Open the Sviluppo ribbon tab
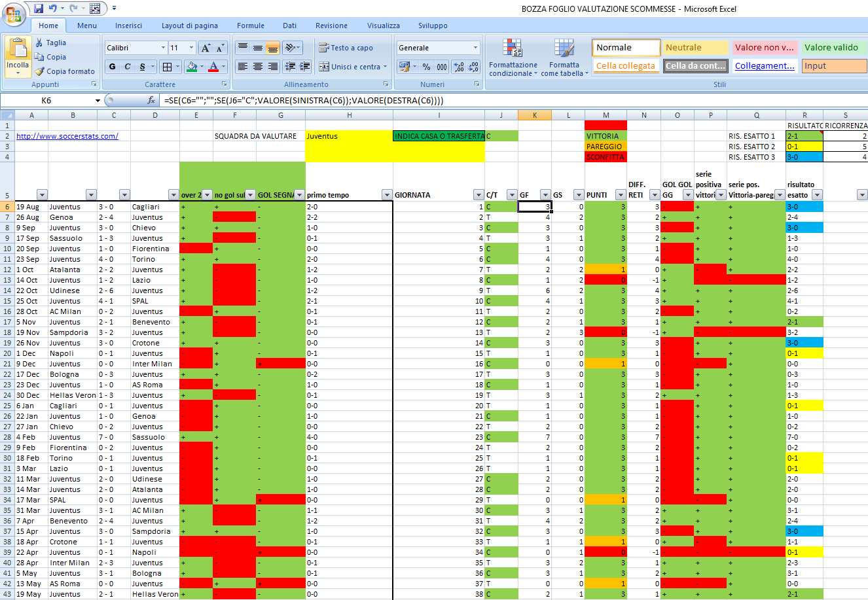Image resolution: width=868 pixels, height=600 pixels. (x=433, y=26)
